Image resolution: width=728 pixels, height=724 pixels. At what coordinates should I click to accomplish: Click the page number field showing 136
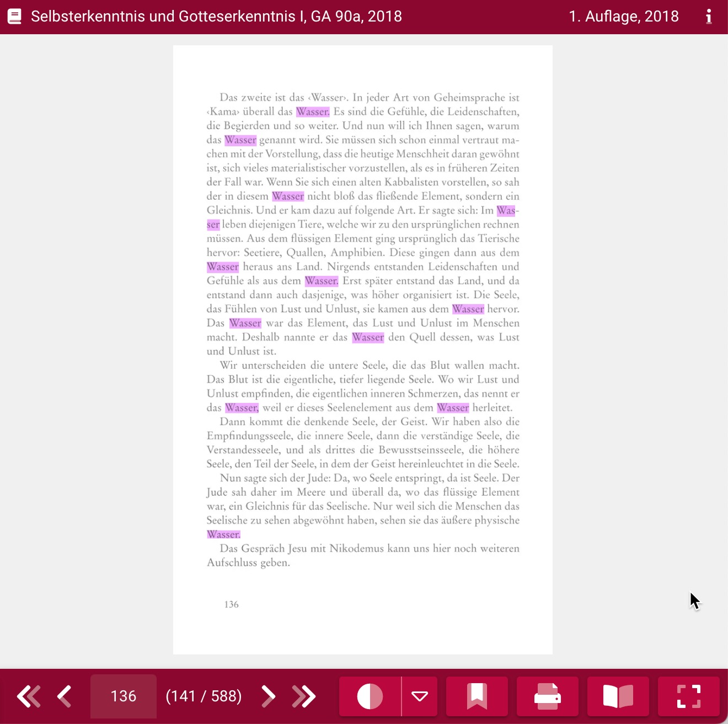124,696
